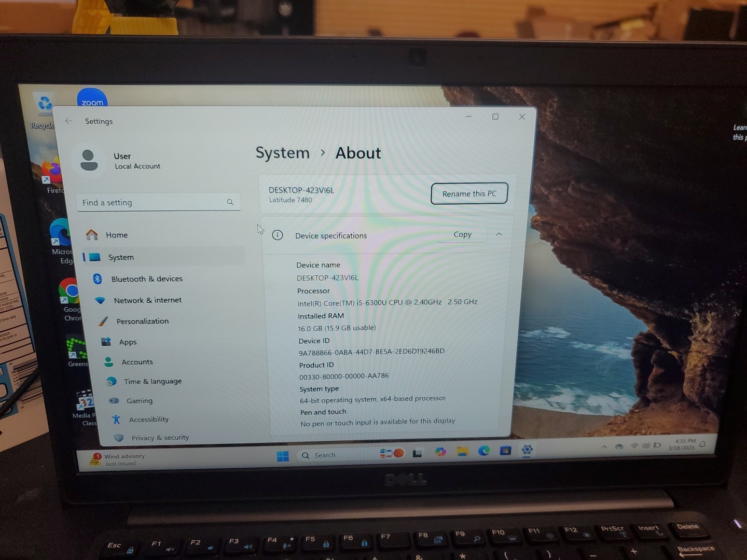The image size is (747, 560).
Task: Select the Product ID 00330-80000 value
Action: coord(344,376)
